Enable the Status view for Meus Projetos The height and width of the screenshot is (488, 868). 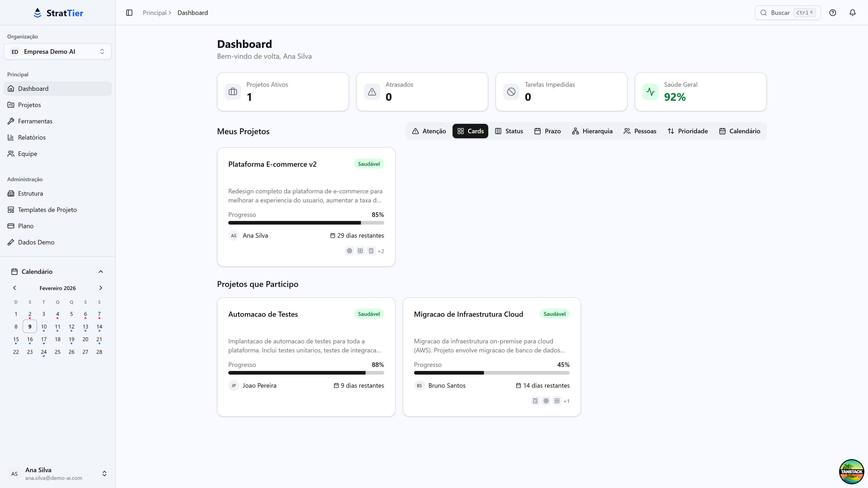pos(509,131)
